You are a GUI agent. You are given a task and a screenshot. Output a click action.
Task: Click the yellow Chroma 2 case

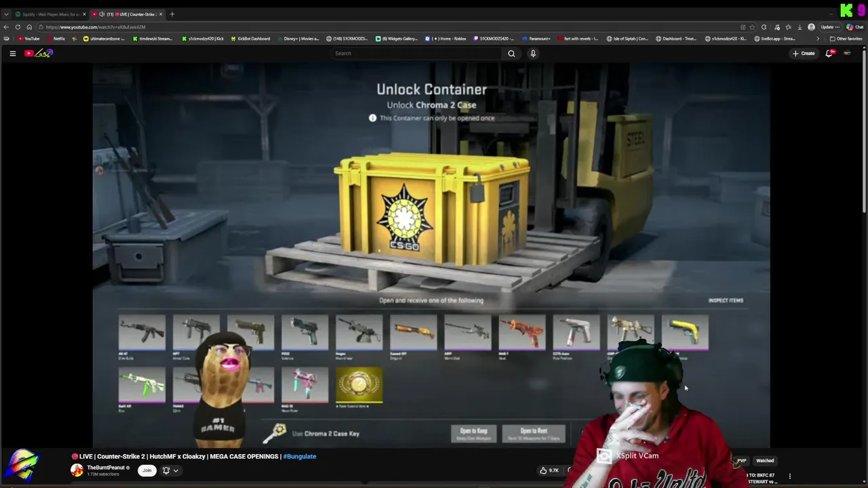(431, 210)
